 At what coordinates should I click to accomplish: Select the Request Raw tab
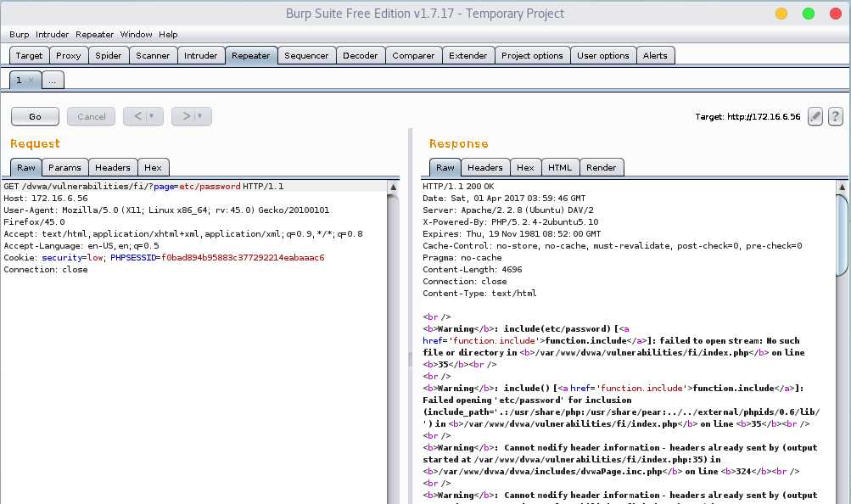pyautogui.click(x=26, y=168)
